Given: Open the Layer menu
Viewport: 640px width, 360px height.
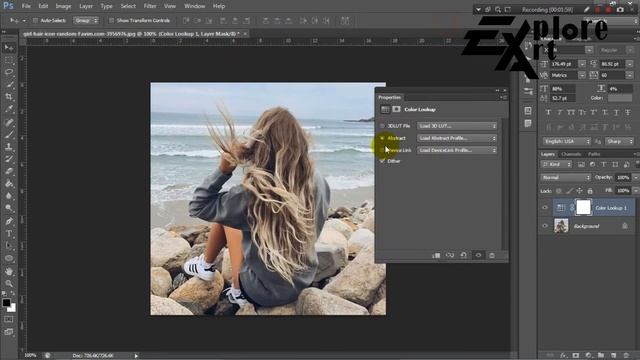Looking at the screenshot, I should [86, 6].
